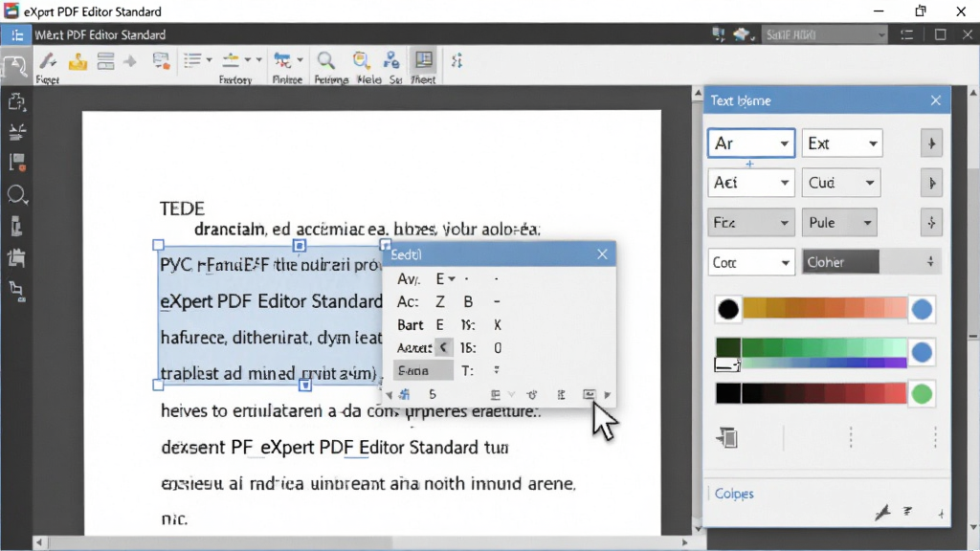
Task: Click the yellow stamp icon in toolbar
Action: tap(78, 61)
